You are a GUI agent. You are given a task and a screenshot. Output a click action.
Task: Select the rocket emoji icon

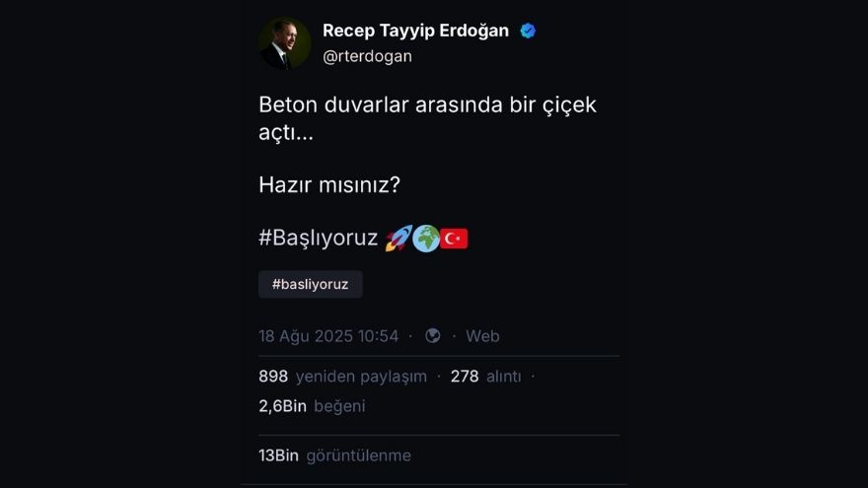pyautogui.click(x=398, y=239)
